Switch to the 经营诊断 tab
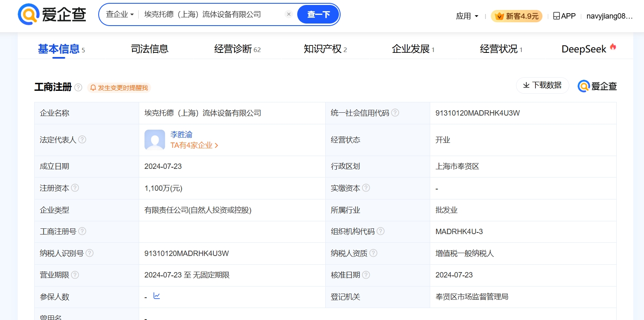644x320 pixels. click(x=237, y=49)
